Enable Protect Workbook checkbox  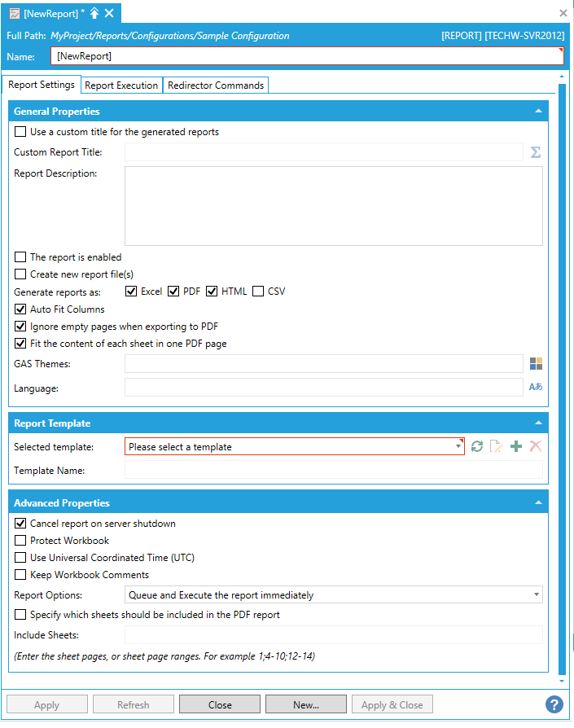(x=20, y=541)
